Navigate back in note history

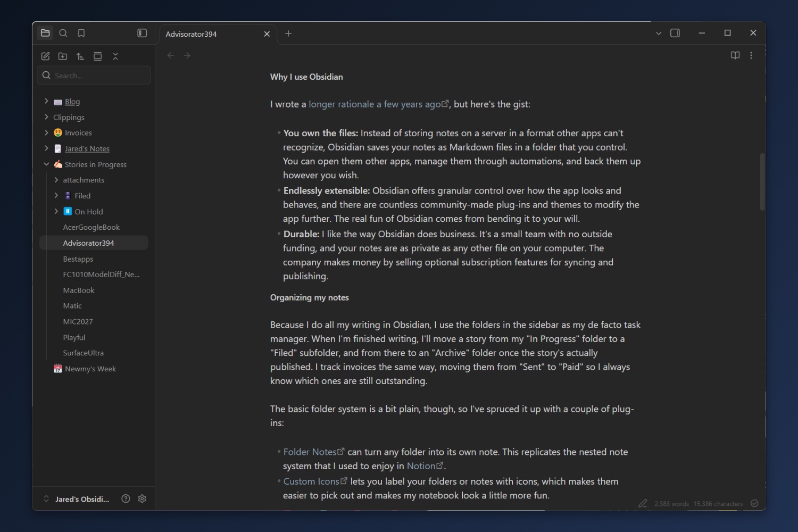click(x=171, y=55)
